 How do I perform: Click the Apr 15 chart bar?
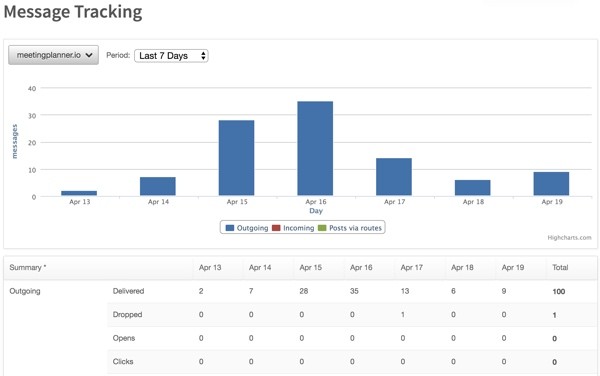[236, 158]
